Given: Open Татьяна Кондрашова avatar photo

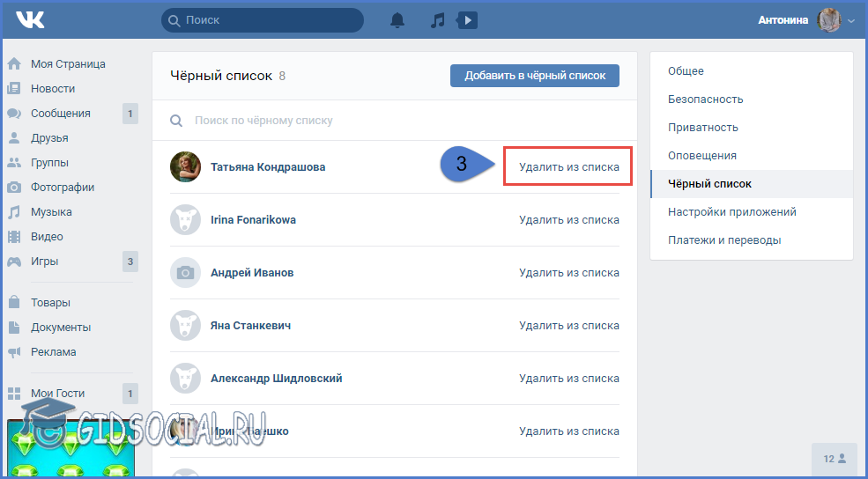Looking at the screenshot, I should point(185,167).
